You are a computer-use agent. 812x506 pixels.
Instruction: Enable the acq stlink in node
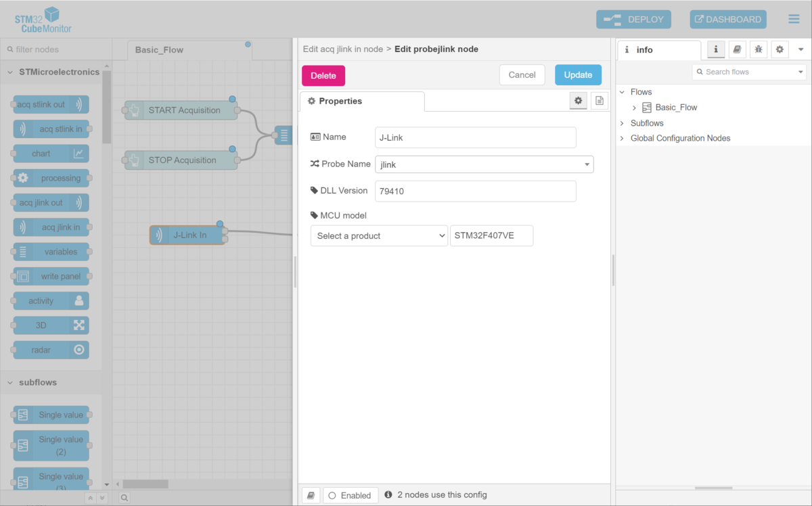point(50,129)
